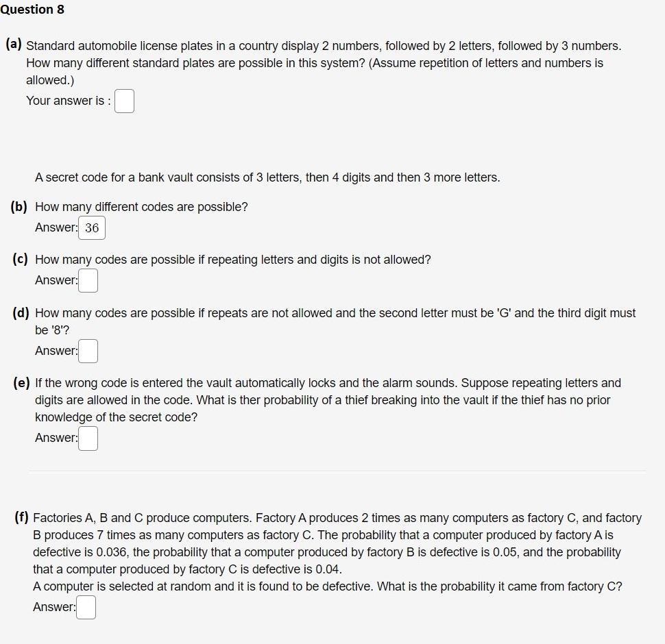Select the answer field showing 36
Viewport: 665px width, 644px height.
[92, 227]
